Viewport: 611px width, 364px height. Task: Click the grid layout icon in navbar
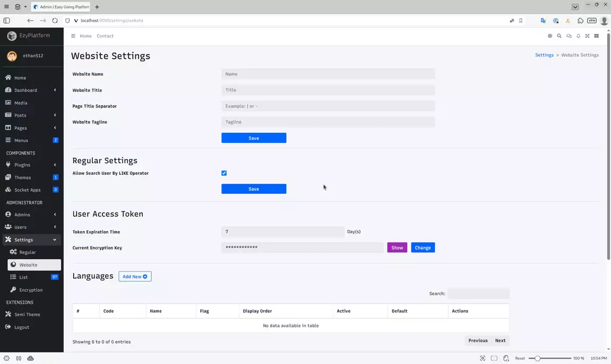click(596, 36)
